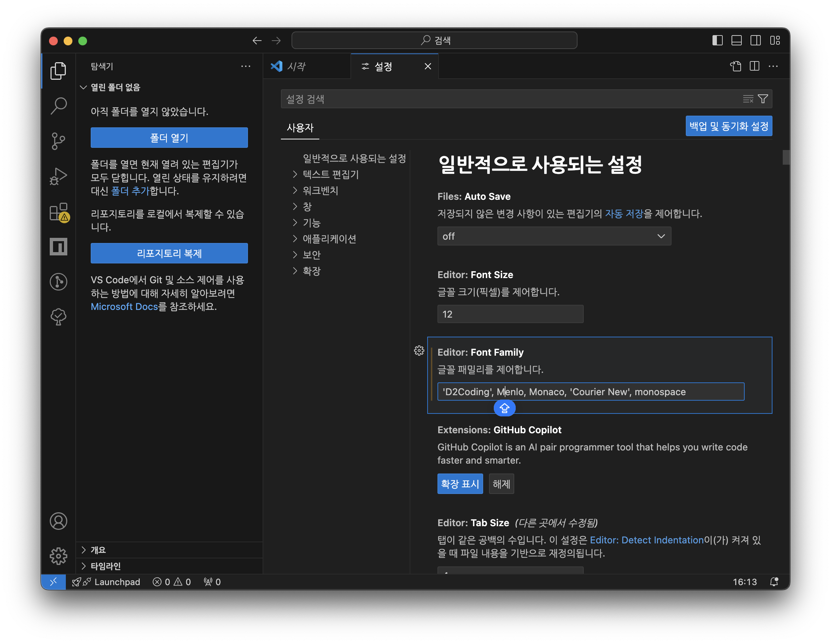
Task: Click gear icon beside Font Family setting
Action: (419, 351)
